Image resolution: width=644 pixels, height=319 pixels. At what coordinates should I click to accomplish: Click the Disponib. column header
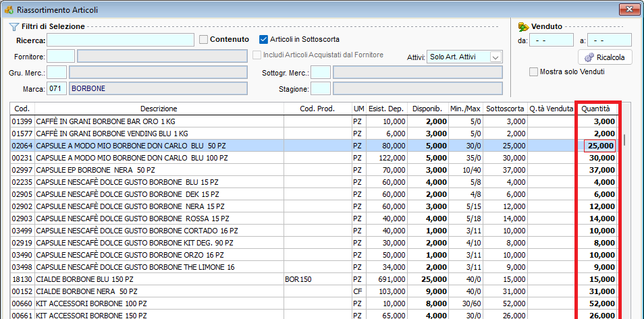coord(428,109)
